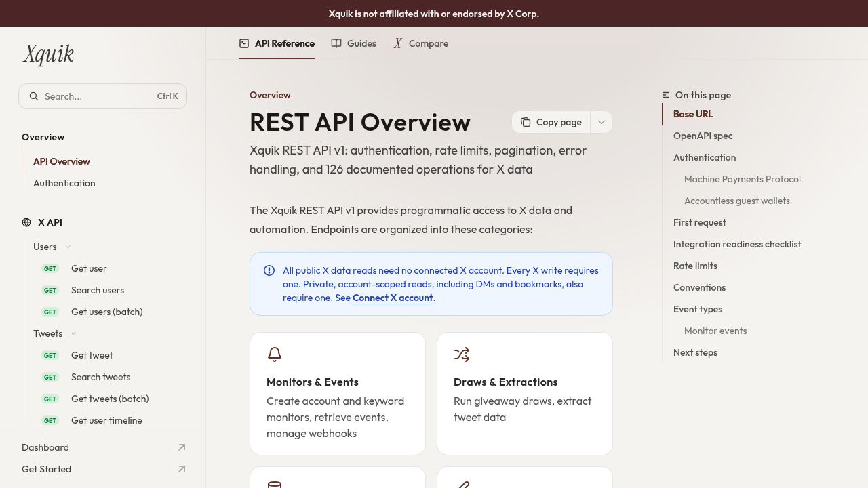Click the Copy page button
868x488 pixels.
pos(551,122)
